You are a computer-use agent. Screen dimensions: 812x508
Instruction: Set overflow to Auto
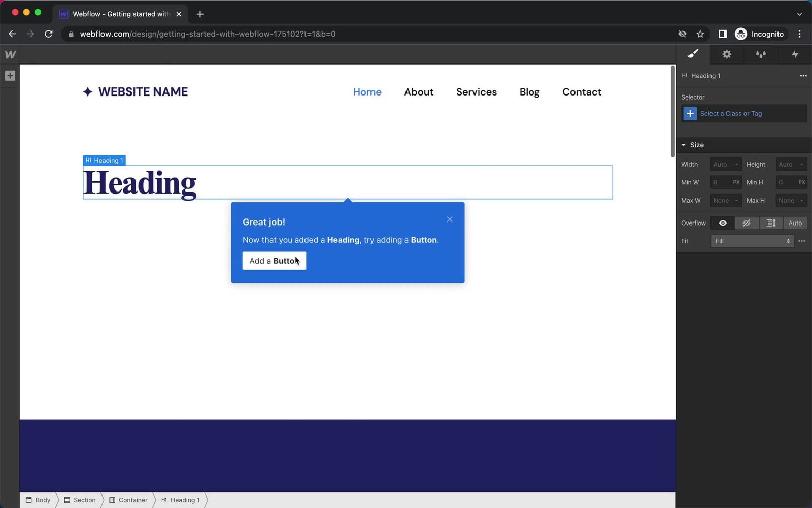[795, 223]
